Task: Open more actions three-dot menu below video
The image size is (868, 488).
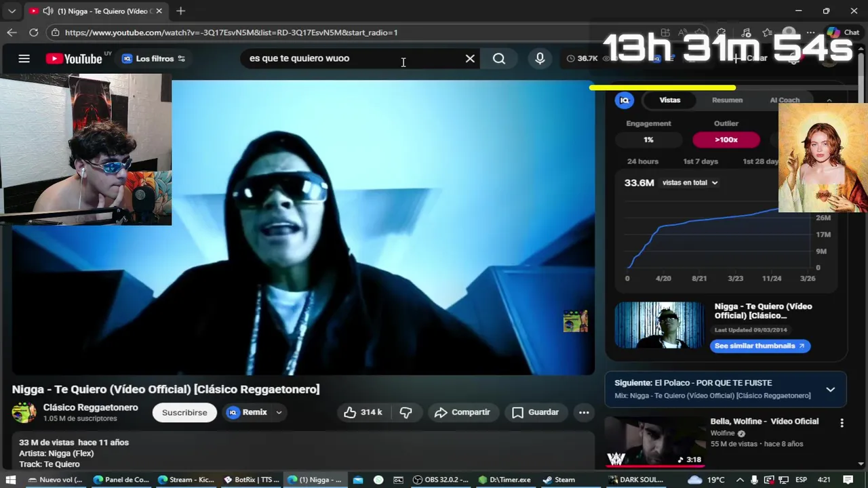Action: [x=584, y=412]
